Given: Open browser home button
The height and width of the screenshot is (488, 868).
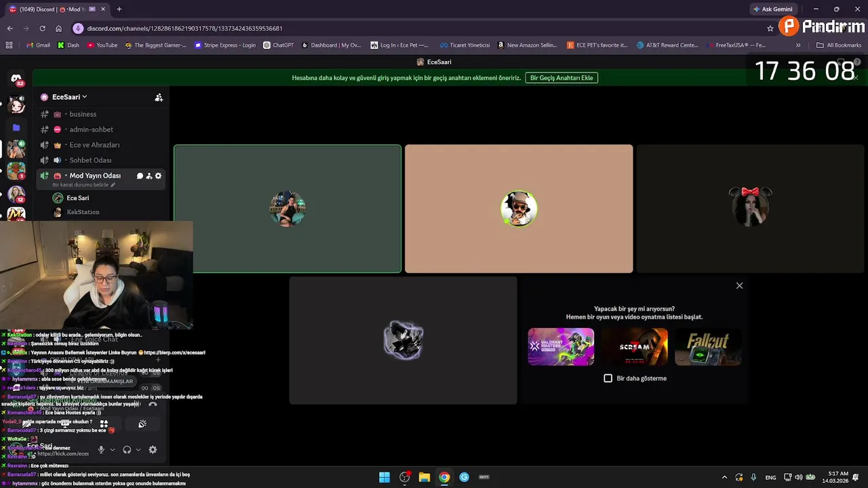Looking at the screenshot, I should [x=58, y=28].
